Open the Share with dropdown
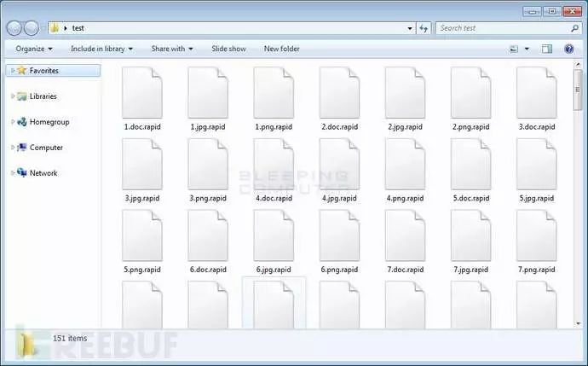The image size is (588, 366). click(172, 49)
